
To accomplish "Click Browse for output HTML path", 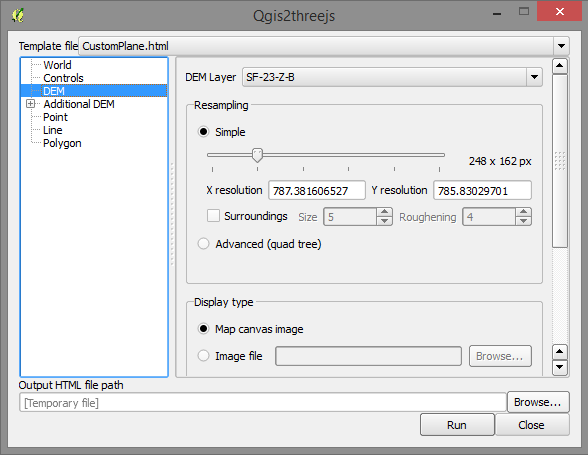I will pyautogui.click(x=538, y=402).
